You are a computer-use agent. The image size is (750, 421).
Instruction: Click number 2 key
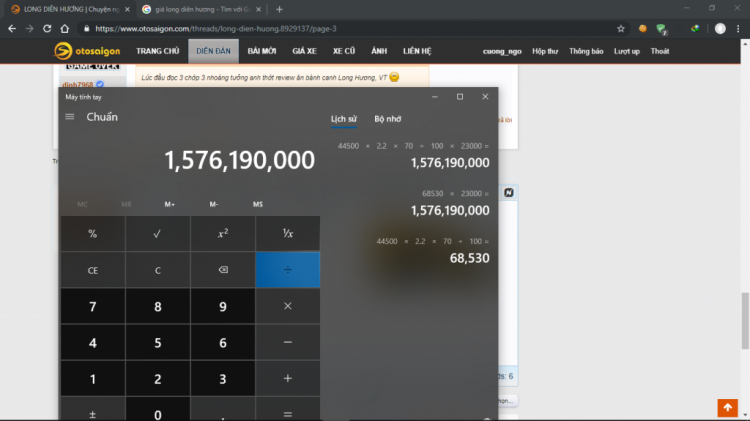pos(158,378)
